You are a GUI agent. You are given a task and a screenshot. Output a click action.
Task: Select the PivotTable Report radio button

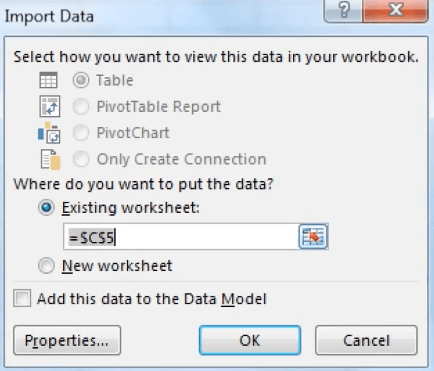81,107
